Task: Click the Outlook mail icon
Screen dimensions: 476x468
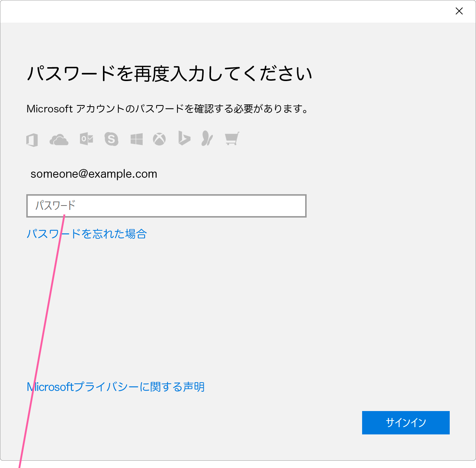Action: click(x=87, y=139)
